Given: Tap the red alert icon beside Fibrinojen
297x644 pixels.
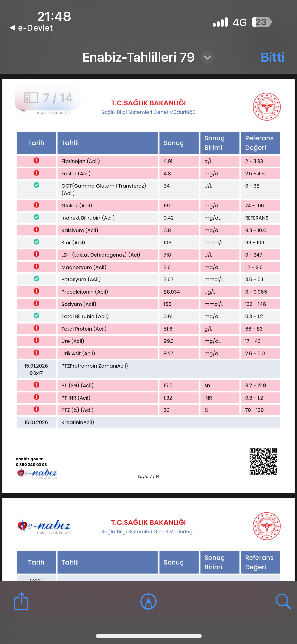Looking at the screenshot, I should pos(36,160).
